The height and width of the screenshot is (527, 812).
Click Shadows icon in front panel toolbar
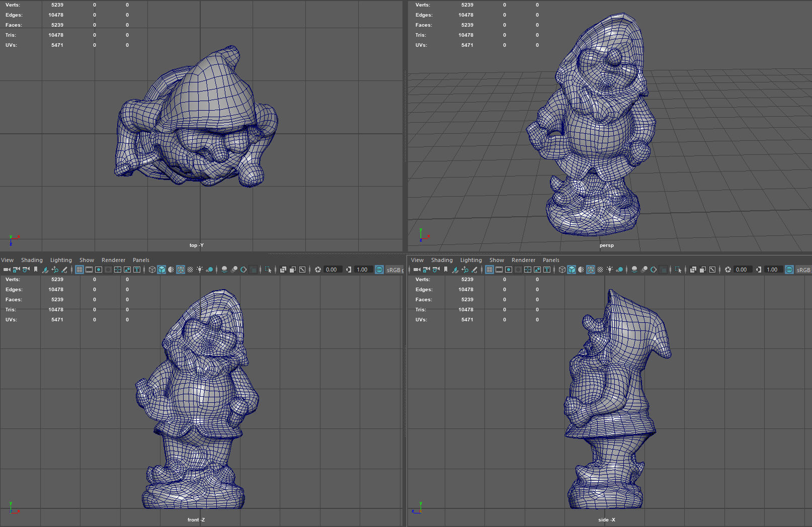pyautogui.click(x=209, y=270)
